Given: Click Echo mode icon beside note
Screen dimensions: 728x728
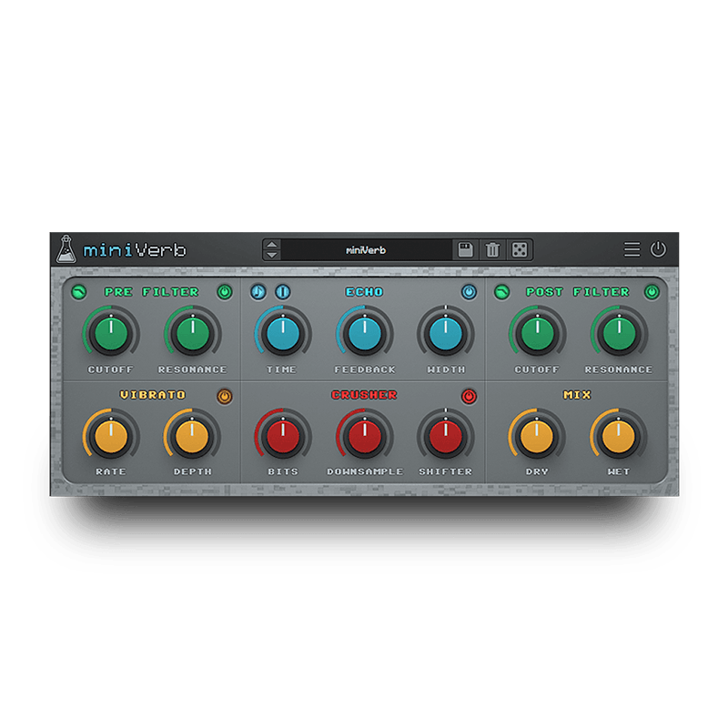Looking at the screenshot, I should [x=283, y=292].
